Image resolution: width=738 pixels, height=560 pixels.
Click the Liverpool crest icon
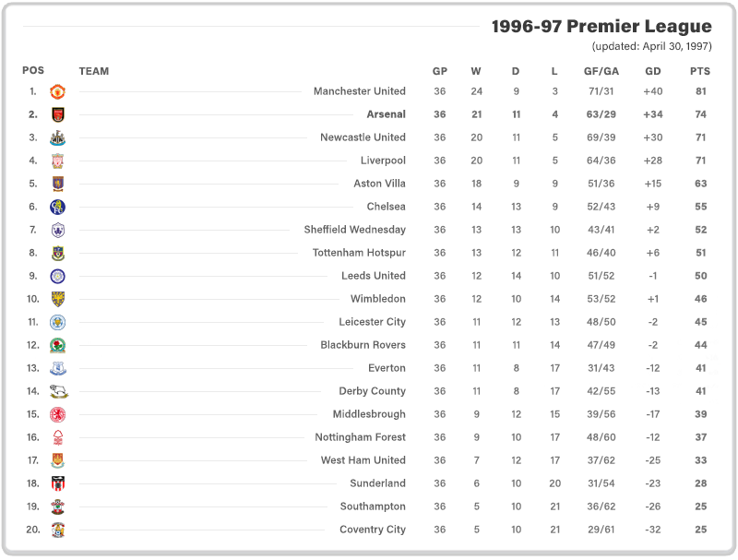(x=57, y=161)
